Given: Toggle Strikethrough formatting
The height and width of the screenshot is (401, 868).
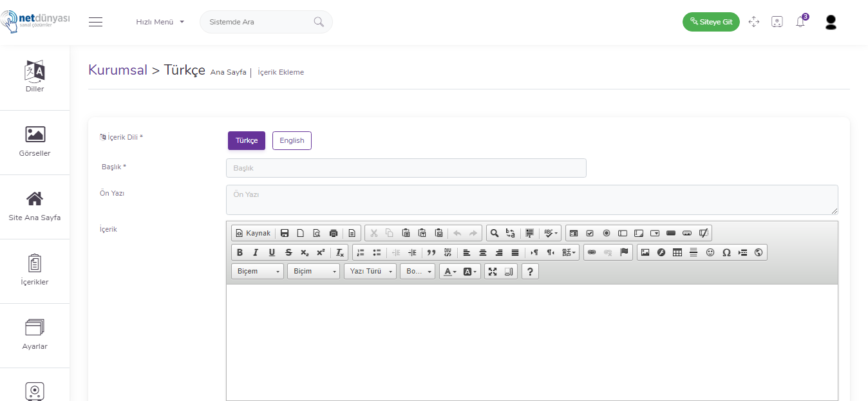Looking at the screenshot, I should coord(288,252).
